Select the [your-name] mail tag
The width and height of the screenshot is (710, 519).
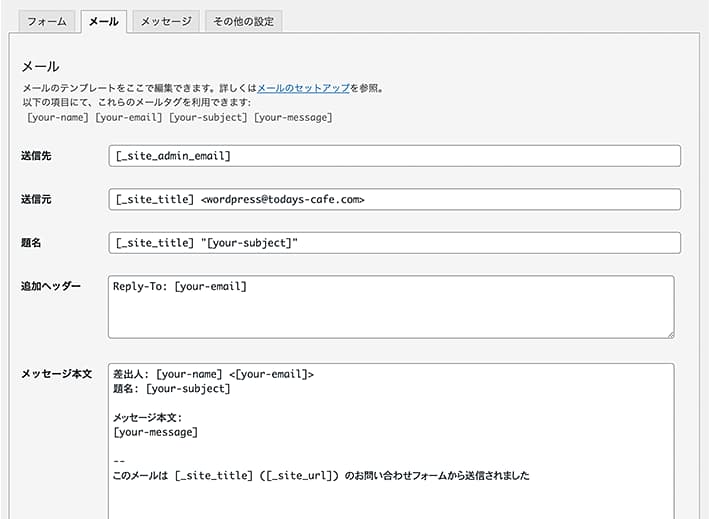58,117
